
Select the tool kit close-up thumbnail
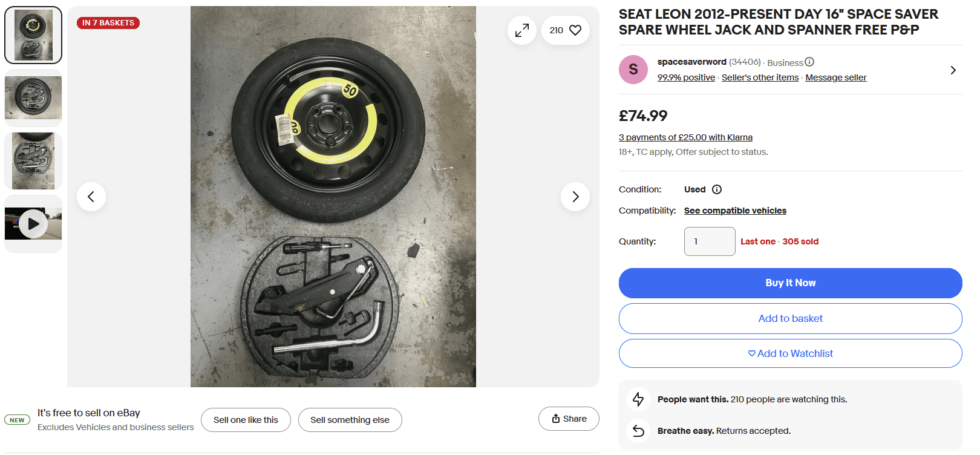pos(33,161)
